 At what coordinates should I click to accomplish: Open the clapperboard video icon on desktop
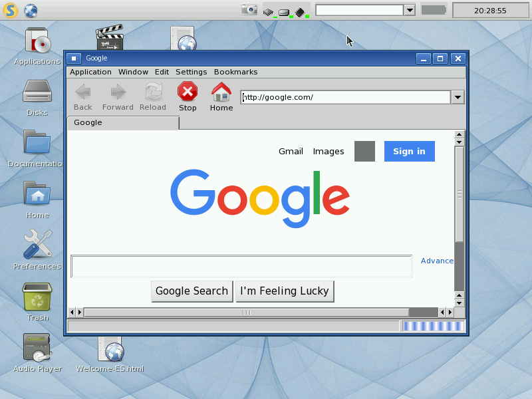tap(110, 37)
